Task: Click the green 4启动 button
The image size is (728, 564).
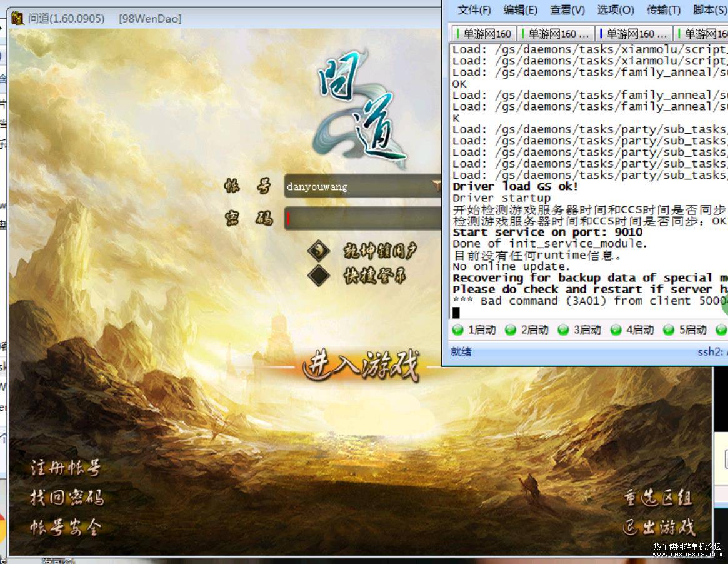Action: pos(632,330)
